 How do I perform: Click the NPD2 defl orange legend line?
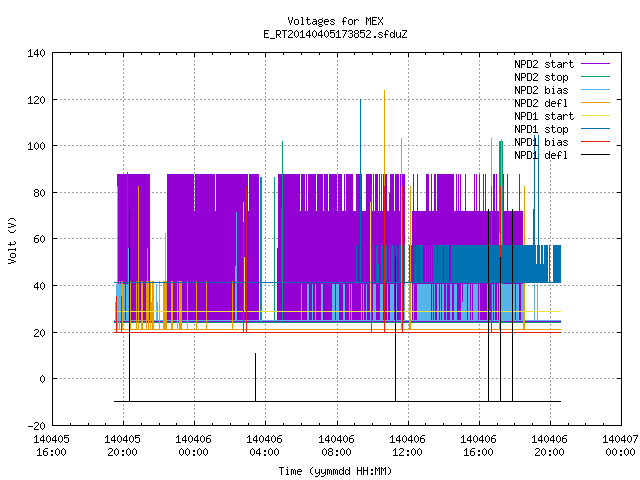(x=596, y=103)
